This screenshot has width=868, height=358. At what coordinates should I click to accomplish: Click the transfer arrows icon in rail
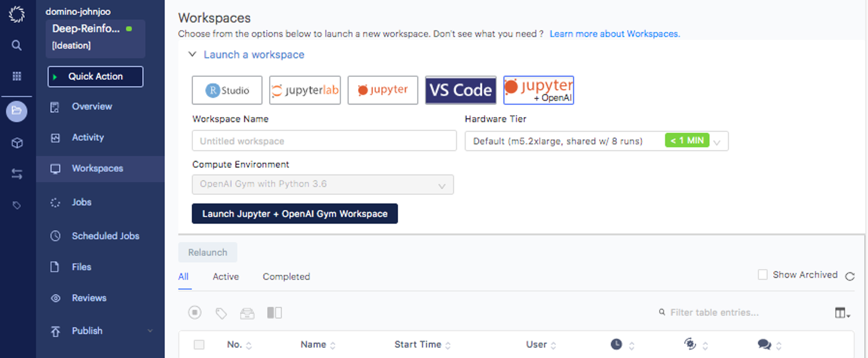tap(17, 174)
